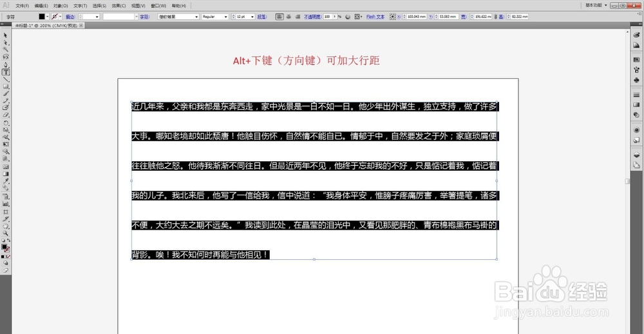This screenshot has width=644, height=334.
Task: Align text center in control bar
Action: 288,17
